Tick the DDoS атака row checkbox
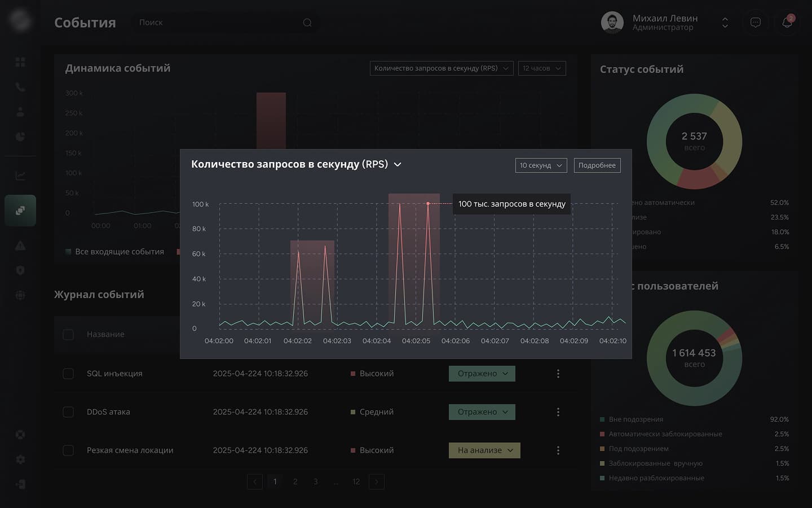 68,412
